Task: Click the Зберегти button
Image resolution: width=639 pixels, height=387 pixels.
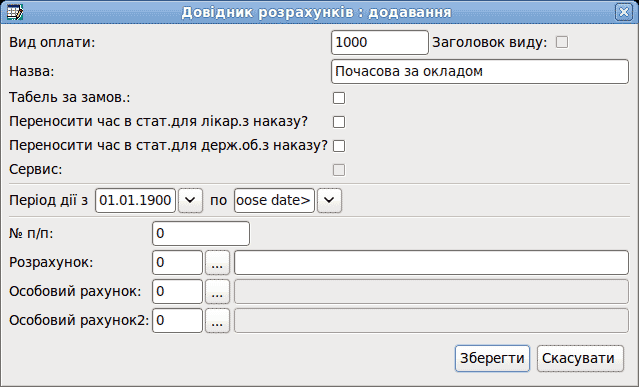Action: tap(492, 358)
